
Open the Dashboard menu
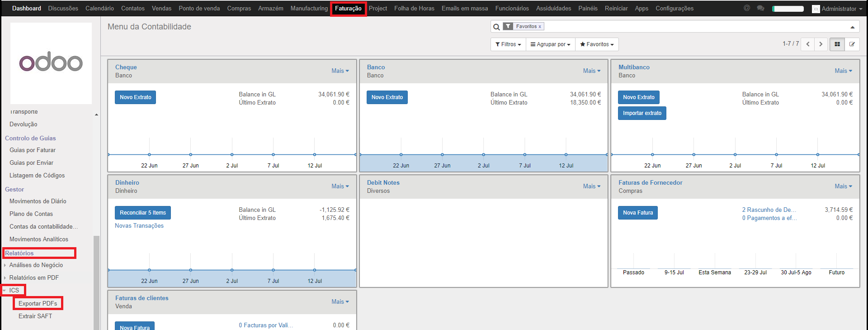coord(27,8)
